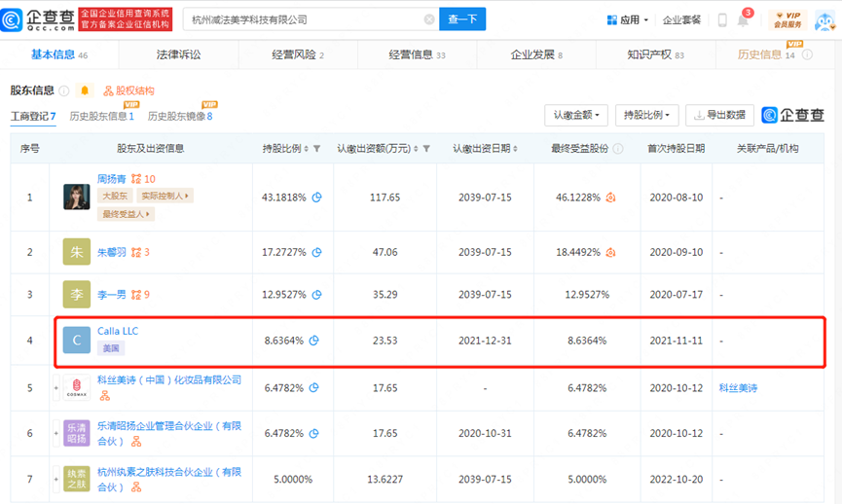Viewport: 842px width, 504px height.
Task: Switch to 经营风险 tab
Action: point(298,54)
